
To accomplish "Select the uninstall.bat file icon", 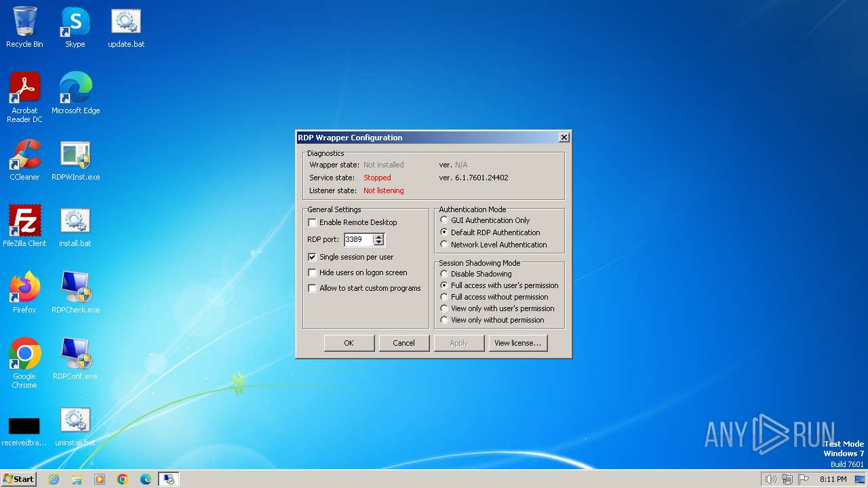I will (x=75, y=426).
